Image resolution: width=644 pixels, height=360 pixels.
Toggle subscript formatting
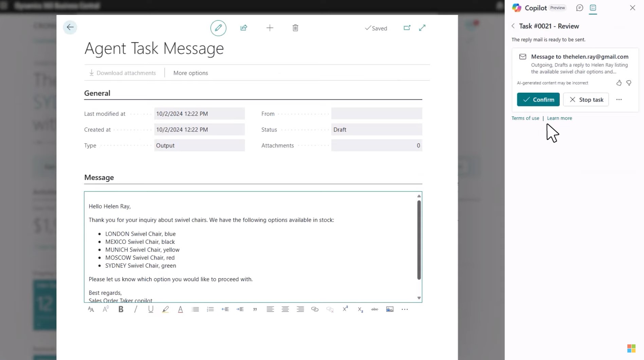click(360, 309)
